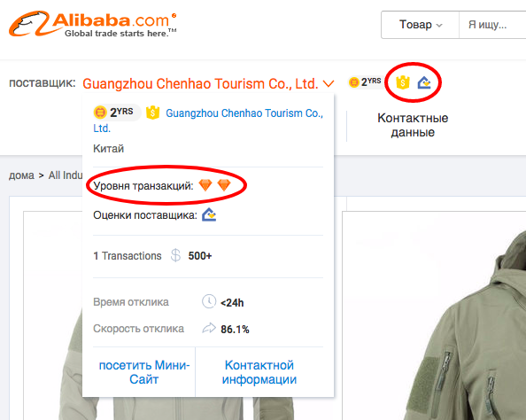
Task: Open the Контактные данные tab
Action: coord(413,125)
